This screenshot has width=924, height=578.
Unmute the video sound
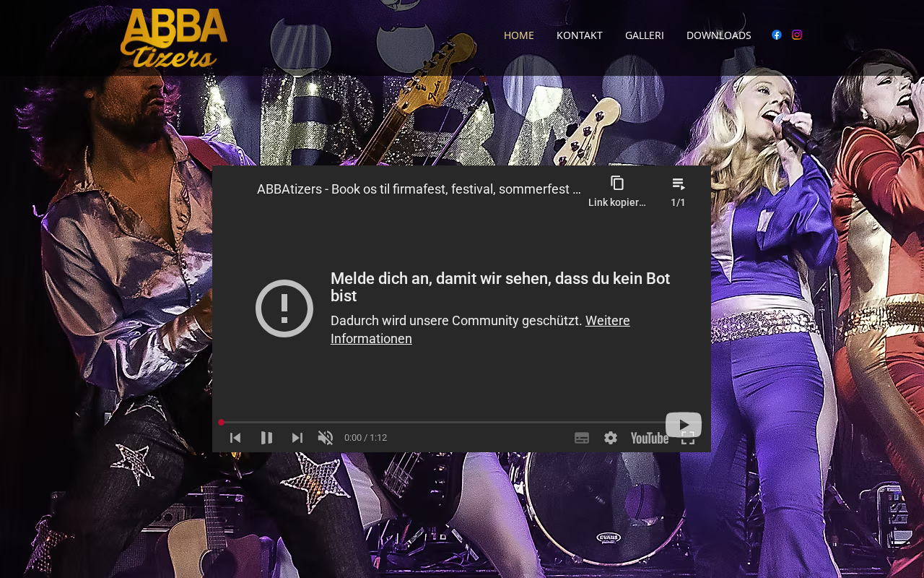(326, 438)
